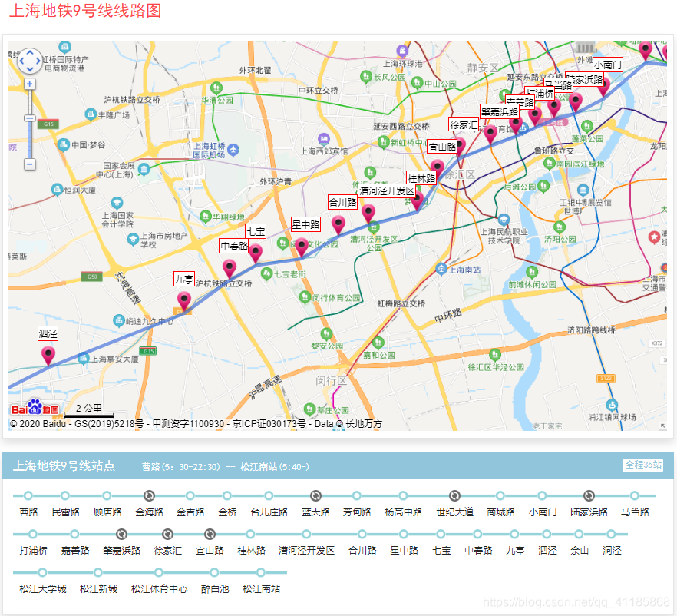Open the 桂林路 station link in list
This screenshot has width=677, height=616.
pos(251,551)
